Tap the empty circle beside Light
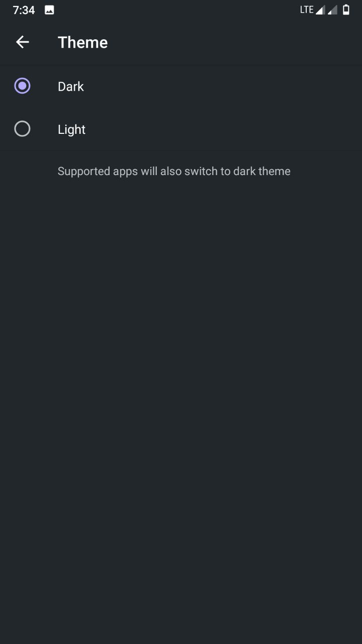362x644 pixels. point(22,129)
